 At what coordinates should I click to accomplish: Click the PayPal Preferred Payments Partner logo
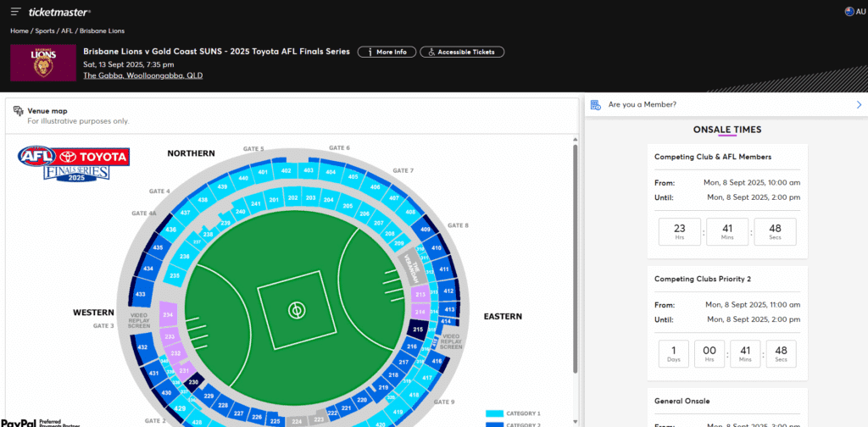click(41, 423)
